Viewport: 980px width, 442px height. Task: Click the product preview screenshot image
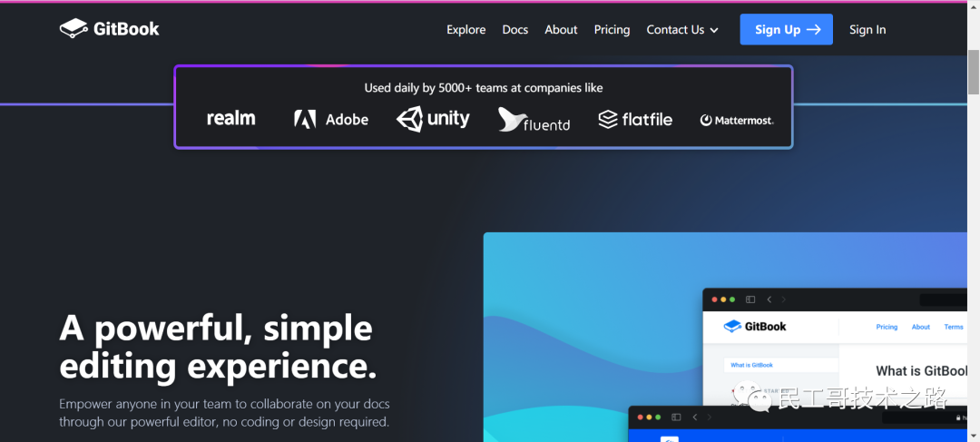click(x=725, y=337)
